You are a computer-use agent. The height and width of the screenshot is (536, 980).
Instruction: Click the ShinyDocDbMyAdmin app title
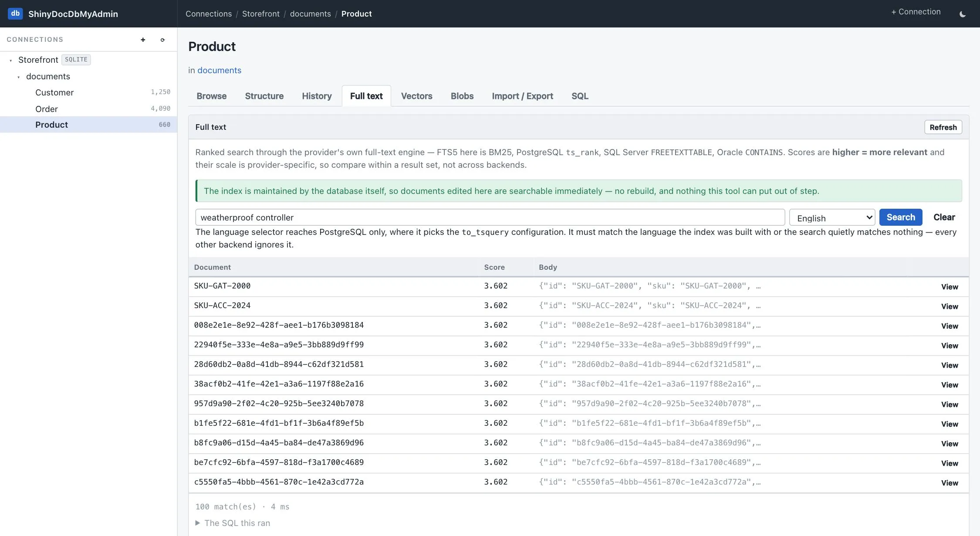point(73,14)
